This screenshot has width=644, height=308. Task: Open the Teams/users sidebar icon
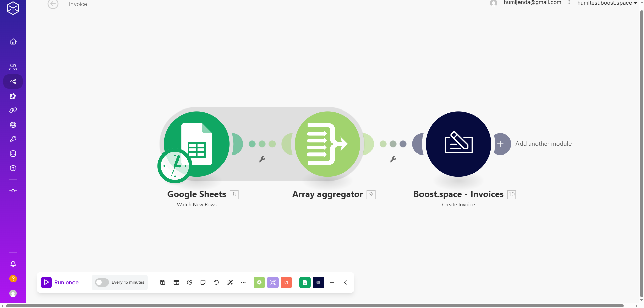pyautogui.click(x=13, y=67)
